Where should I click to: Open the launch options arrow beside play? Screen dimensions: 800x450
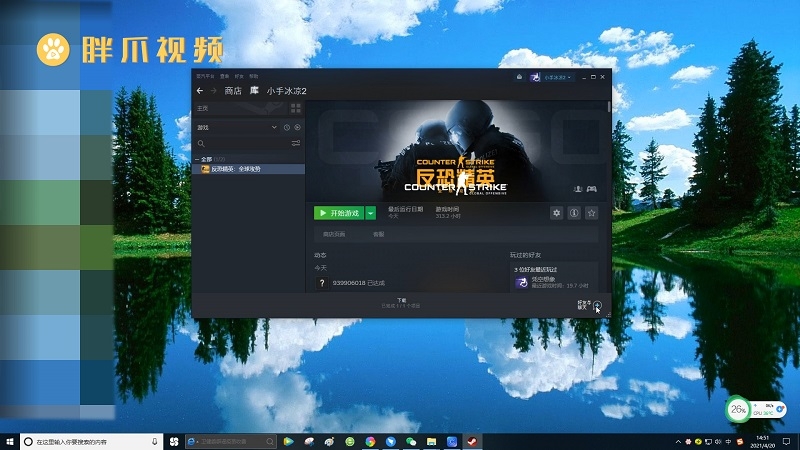click(x=371, y=213)
